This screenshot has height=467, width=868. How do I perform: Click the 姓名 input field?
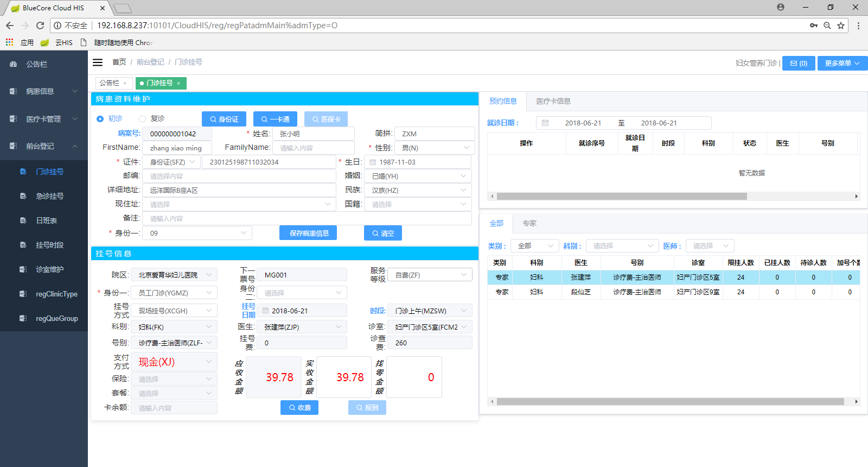coord(313,134)
